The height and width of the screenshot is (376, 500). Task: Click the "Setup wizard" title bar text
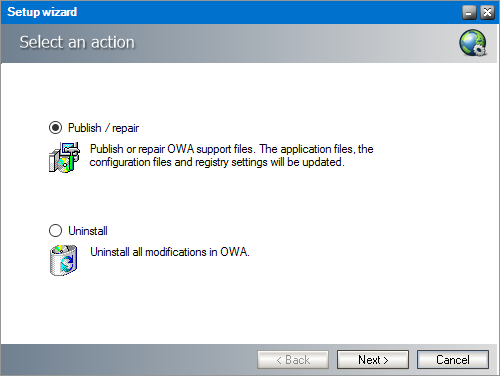click(x=42, y=12)
